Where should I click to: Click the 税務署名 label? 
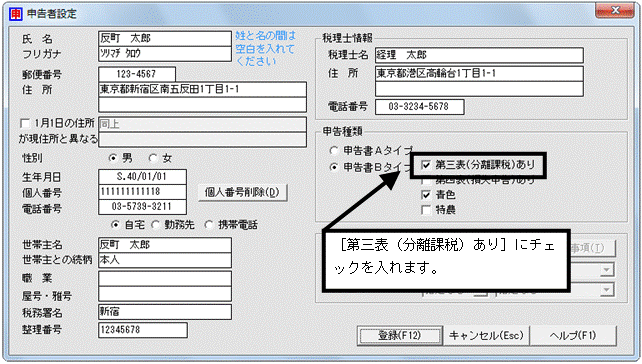point(42,313)
